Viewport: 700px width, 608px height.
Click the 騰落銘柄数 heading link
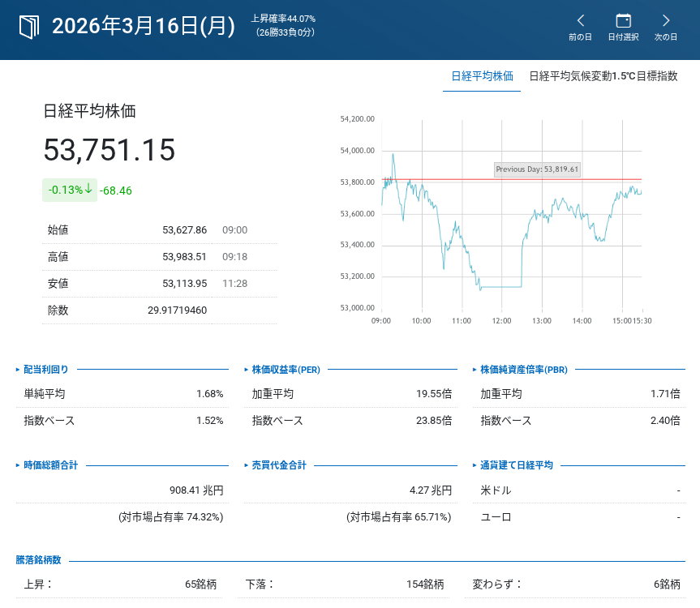(x=38, y=560)
